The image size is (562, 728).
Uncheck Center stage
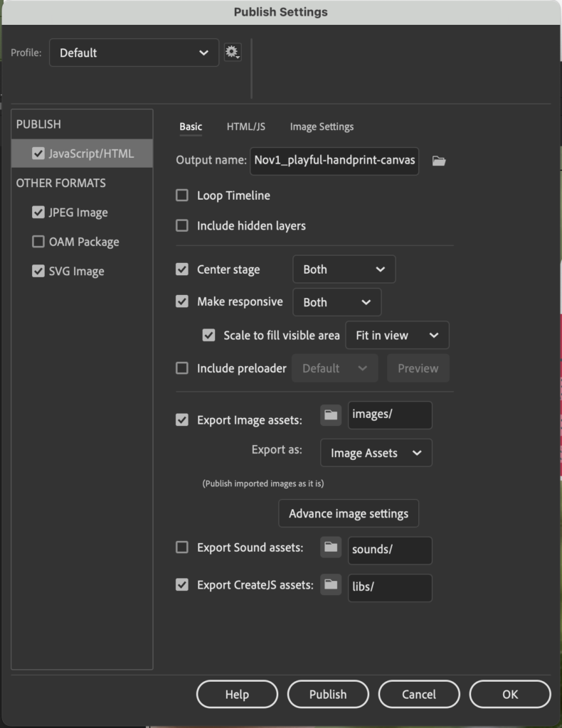tap(182, 269)
